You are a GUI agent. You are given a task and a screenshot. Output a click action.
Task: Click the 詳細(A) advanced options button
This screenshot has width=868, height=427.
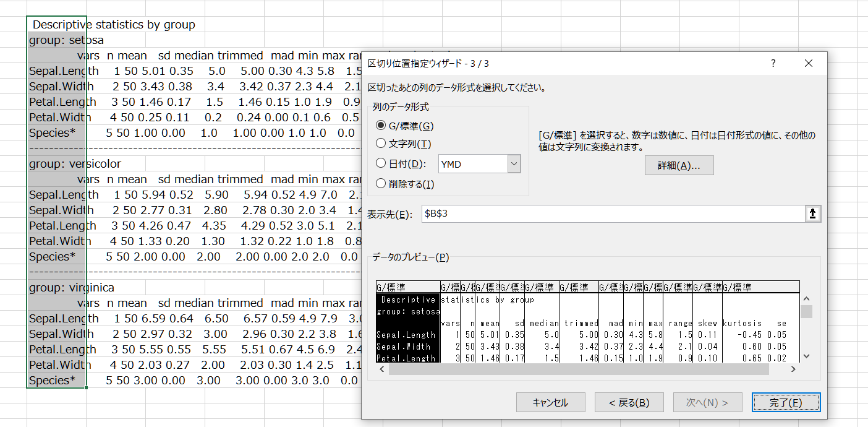tap(679, 165)
